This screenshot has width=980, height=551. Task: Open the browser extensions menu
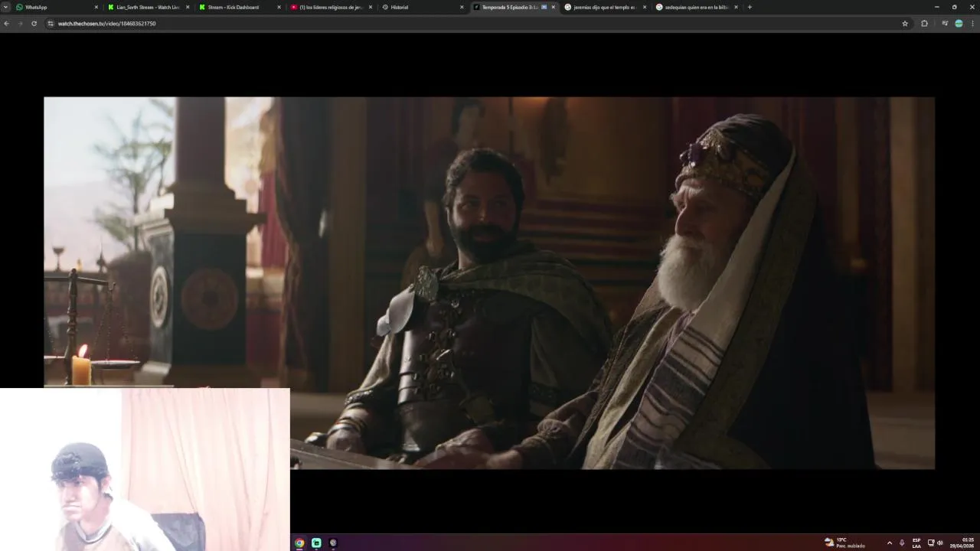click(924, 24)
